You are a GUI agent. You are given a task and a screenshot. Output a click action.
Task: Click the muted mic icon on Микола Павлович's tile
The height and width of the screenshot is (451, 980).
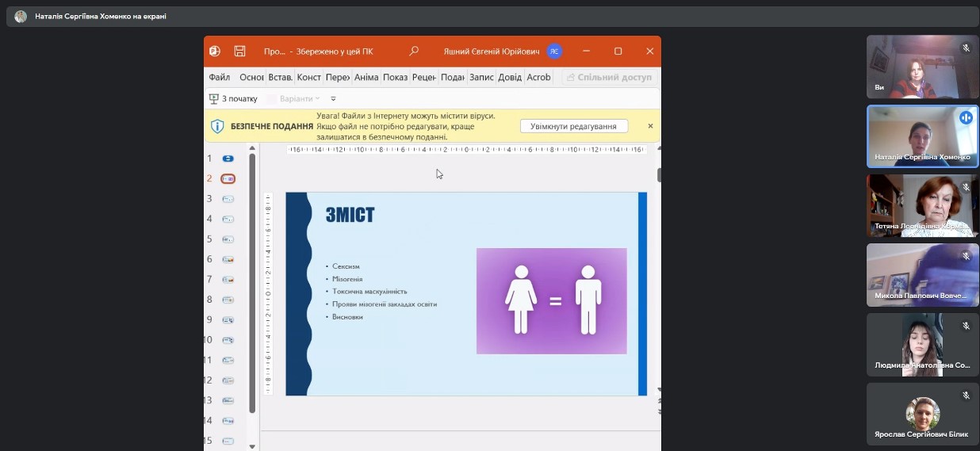(966, 256)
